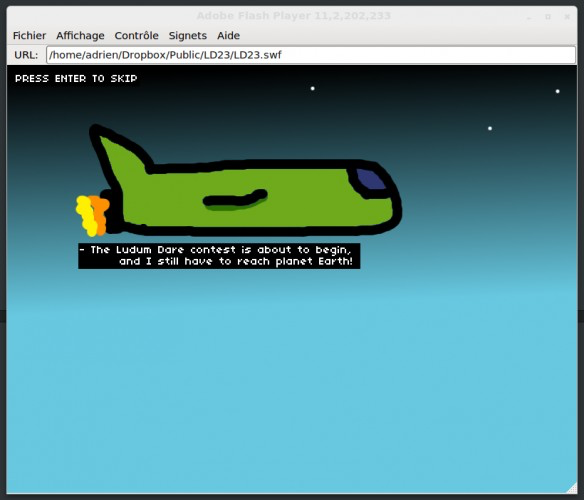Click the black wing stripe on the ship
The width and height of the screenshot is (584, 500).
point(235,198)
